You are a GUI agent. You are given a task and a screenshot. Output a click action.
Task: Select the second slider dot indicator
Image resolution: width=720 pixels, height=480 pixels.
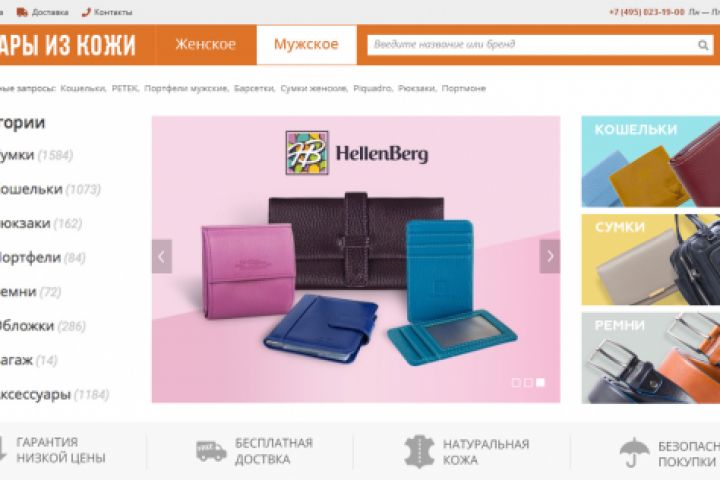click(x=528, y=382)
